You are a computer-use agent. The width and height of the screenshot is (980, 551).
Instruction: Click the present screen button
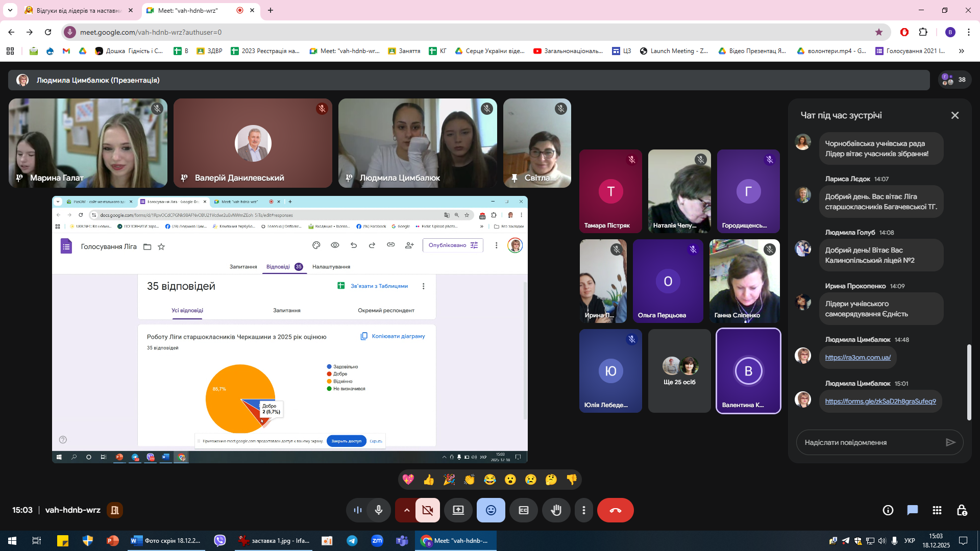click(458, 510)
